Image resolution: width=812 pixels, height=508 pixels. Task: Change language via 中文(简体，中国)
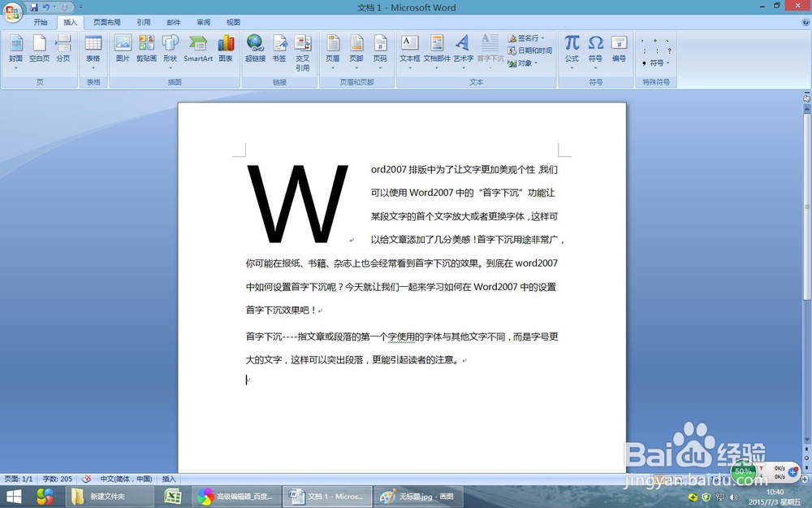[x=126, y=479]
